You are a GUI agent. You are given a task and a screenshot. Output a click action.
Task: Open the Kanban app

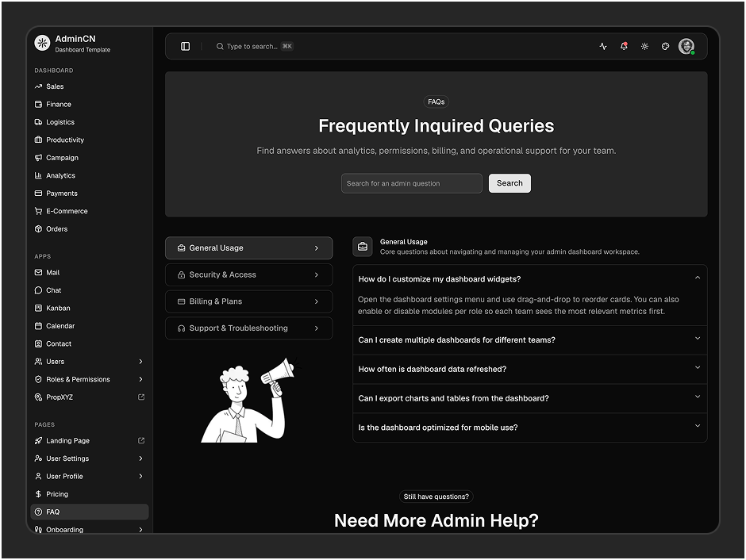click(x=90, y=308)
